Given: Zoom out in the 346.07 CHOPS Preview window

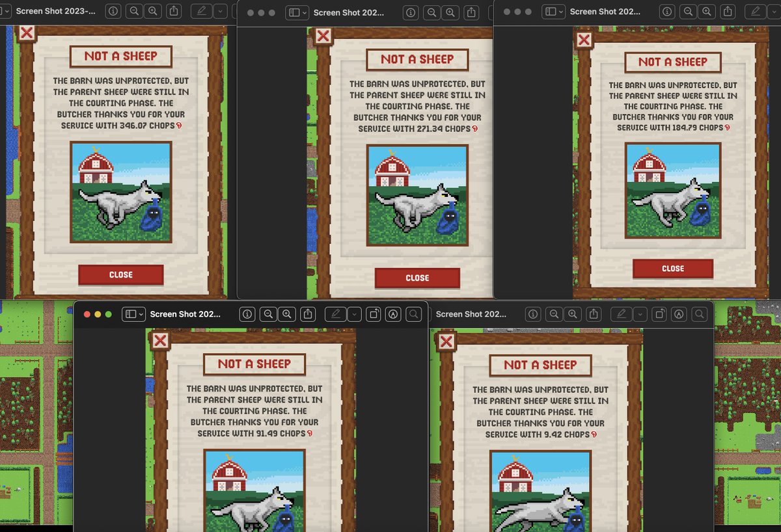Looking at the screenshot, I should pyautogui.click(x=134, y=11).
